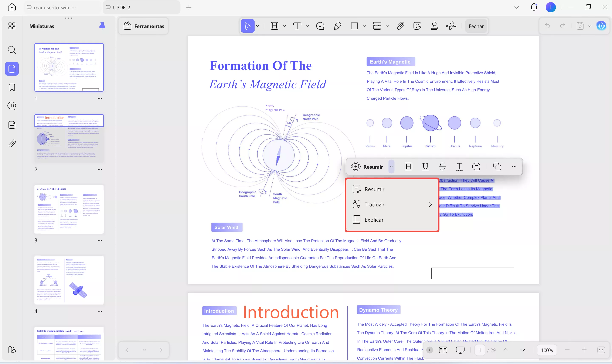Viewport: 612px width, 364px height.
Task: Click the stamp tool icon
Action: tap(434, 26)
